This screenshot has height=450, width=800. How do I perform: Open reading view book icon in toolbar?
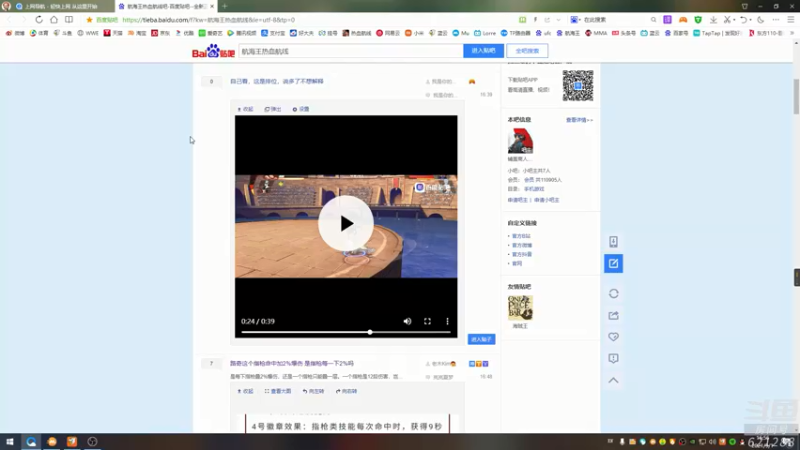click(69, 19)
